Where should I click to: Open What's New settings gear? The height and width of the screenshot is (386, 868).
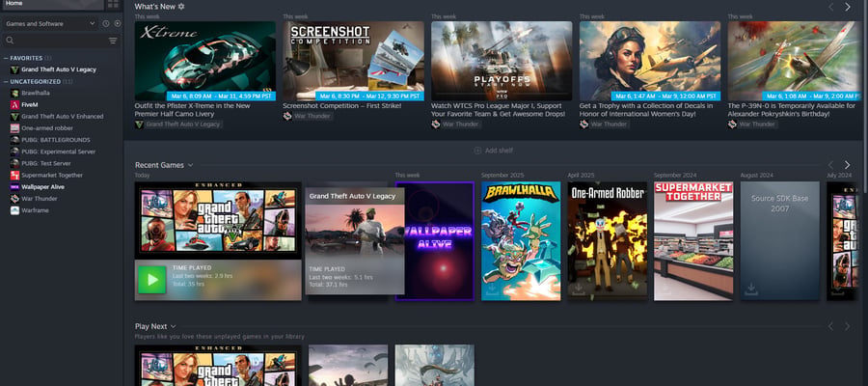(181, 7)
